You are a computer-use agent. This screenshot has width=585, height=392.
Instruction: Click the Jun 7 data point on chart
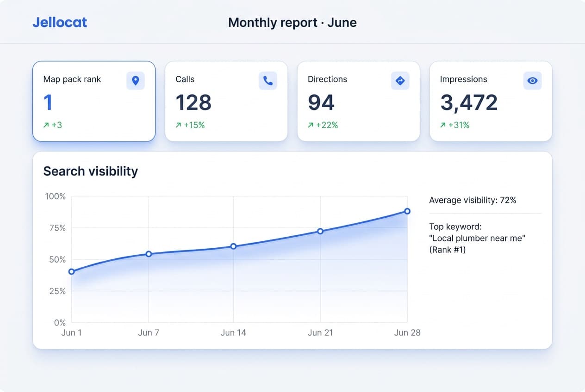pyautogui.click(x=149, y=254)
